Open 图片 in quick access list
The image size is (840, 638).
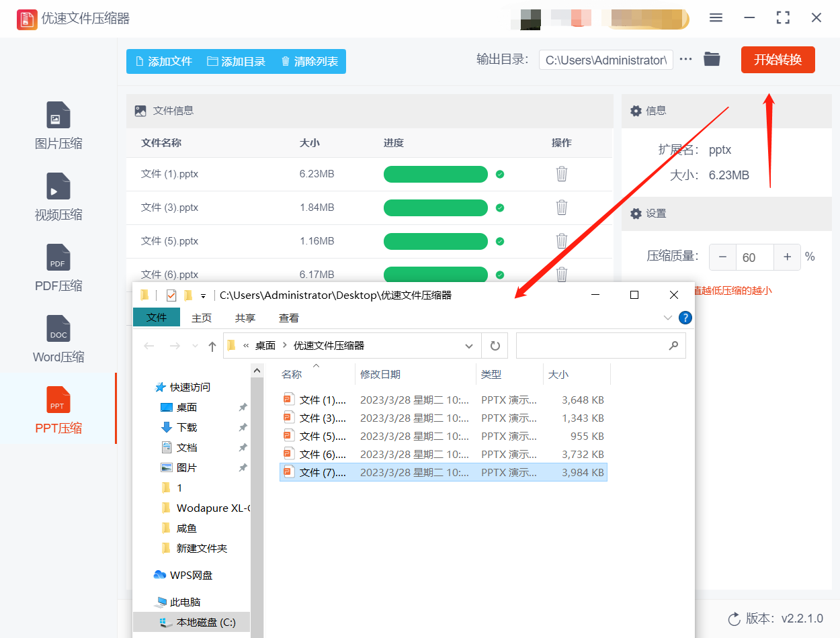pyautogui.click(x=179, y=467)
